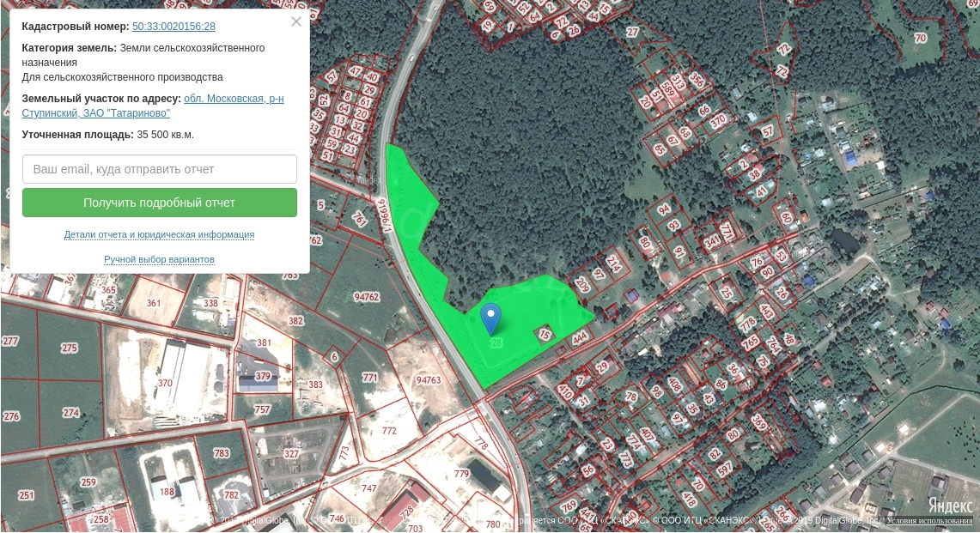Click the Yandex logo on the map

pos(949,506)
